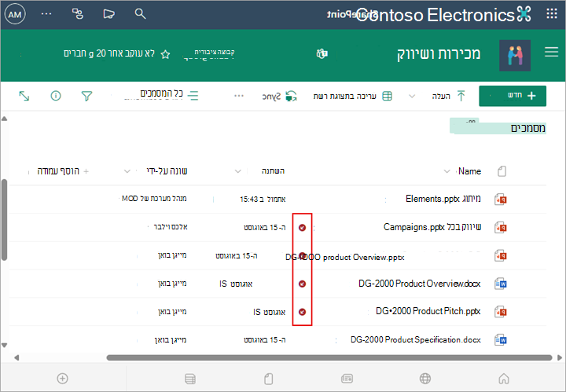Screen dimensions: 566x392
Task: Expand the Name column header dropdown
Action: click(447, 171)
